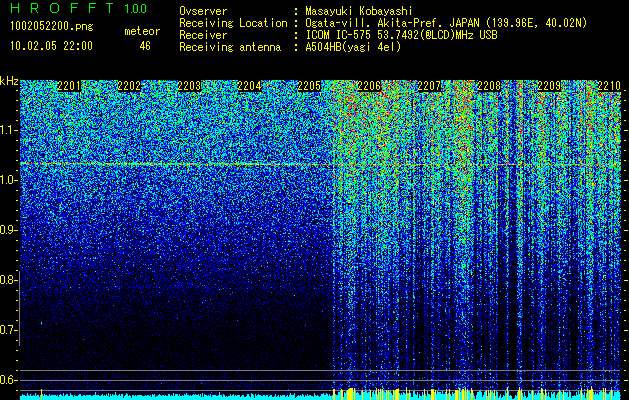Viewport: 629px width, 400px height.
Task: Click the 1.0 frequency axis label
Action: (x=7, y=180)
